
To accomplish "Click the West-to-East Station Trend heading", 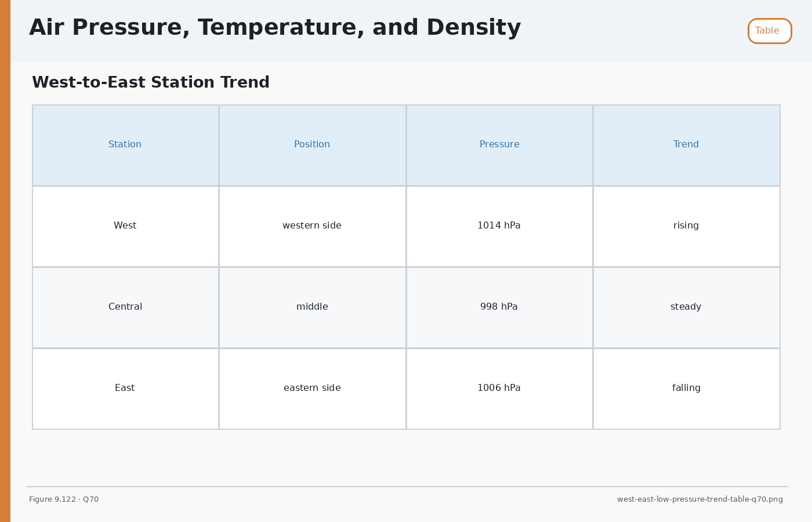I will pyautogui.click(x=151, y=82).
